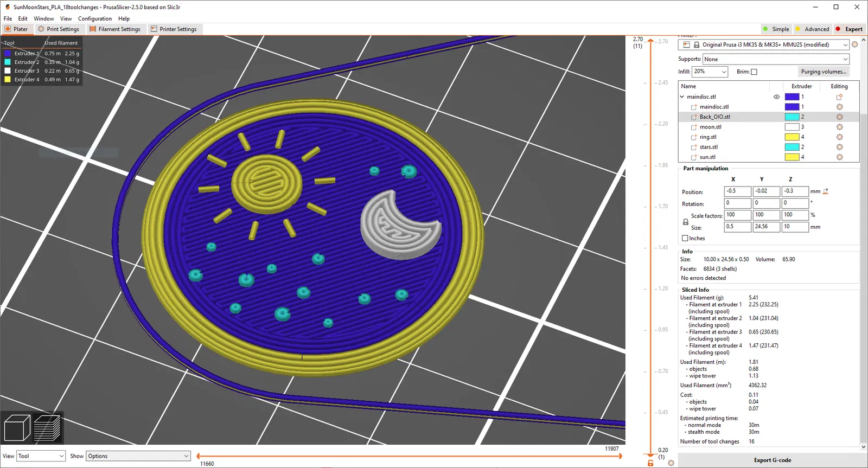Click the Purging volumes button
Viewport: 868px width, 468px height.
824,72
